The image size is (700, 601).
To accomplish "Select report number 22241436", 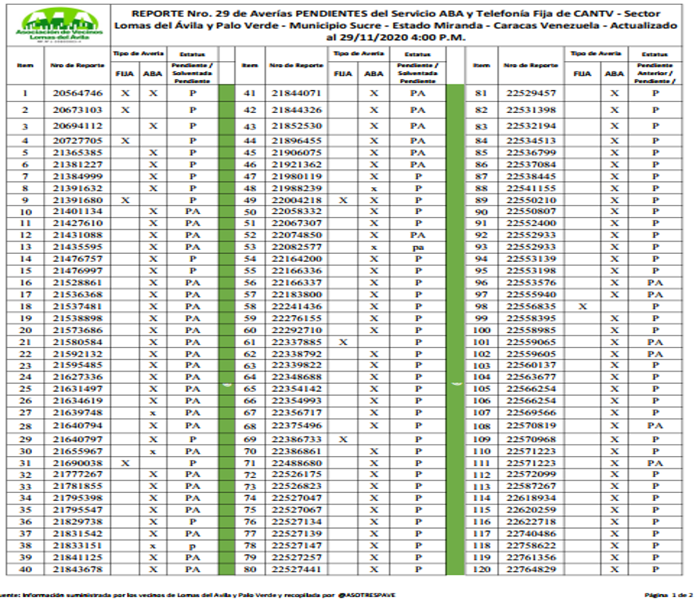I will 297,306.
